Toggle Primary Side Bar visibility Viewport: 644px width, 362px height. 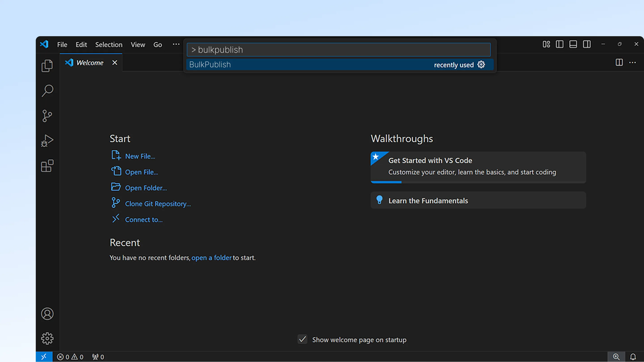[560, 44]
